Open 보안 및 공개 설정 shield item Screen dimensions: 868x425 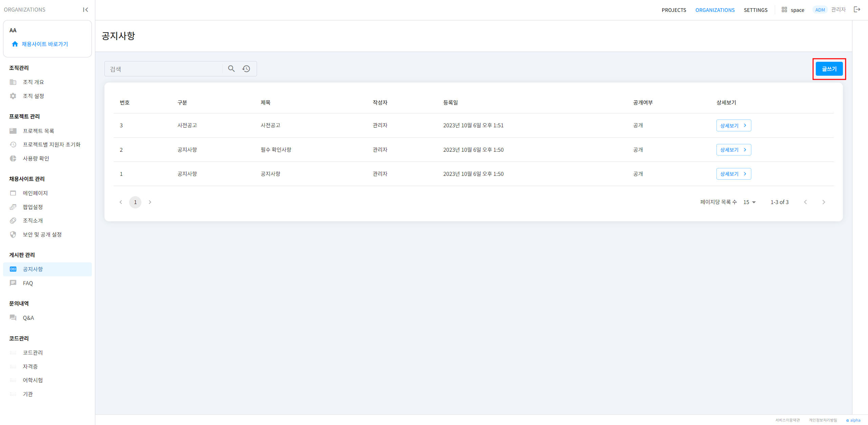42,235
